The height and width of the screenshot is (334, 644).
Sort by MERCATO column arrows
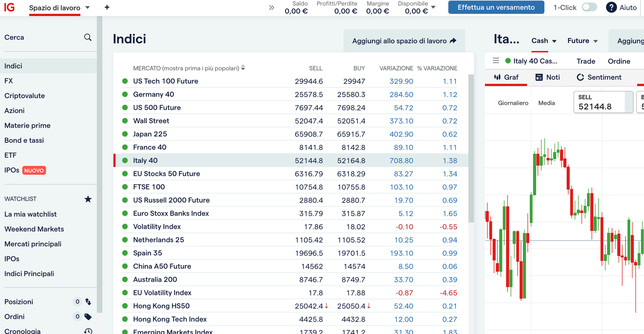tap(243, 68)
